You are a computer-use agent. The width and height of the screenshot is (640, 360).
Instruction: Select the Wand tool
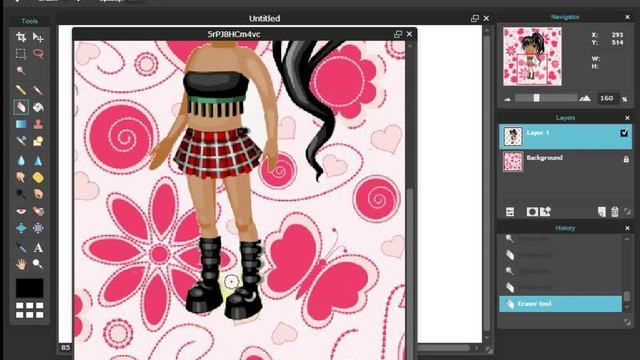[x=21, y=71]
